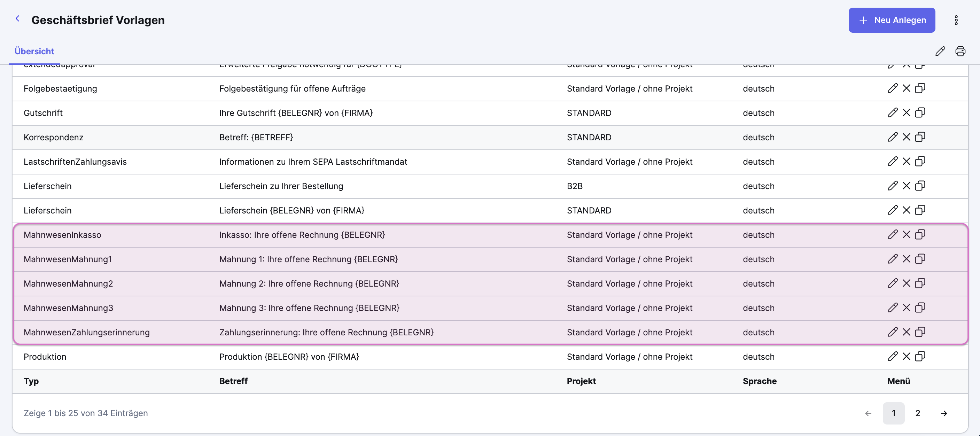This screenshot has width=980, height=436.
Task: Duplicate the STANDARD Lieferschein template
Action: pos(920,210)
